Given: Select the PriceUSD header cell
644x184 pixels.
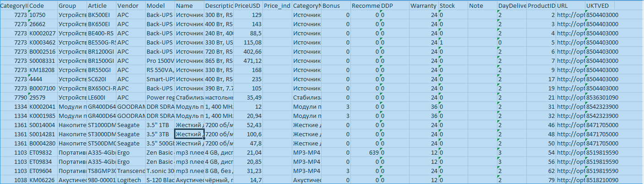Looking at the screenshot, I should [x=248, y=6].
